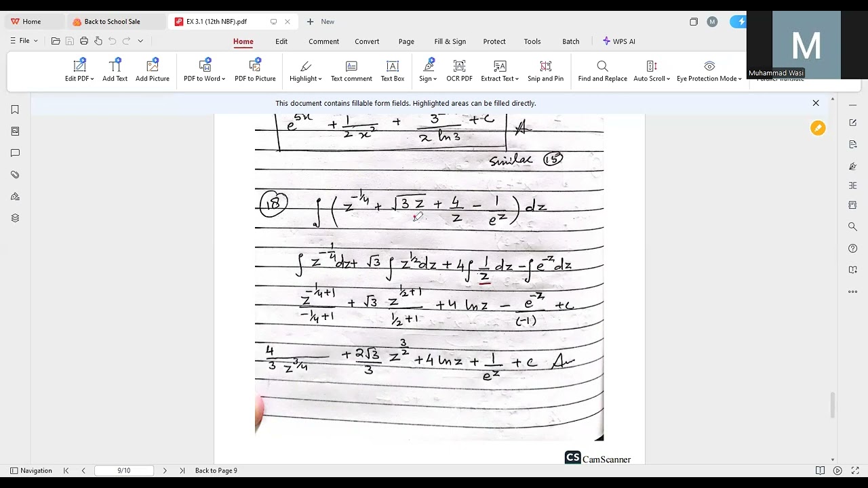Viewport: 868px width, 488px height.
Task: Click the New tab plus button
Action: 310,22
